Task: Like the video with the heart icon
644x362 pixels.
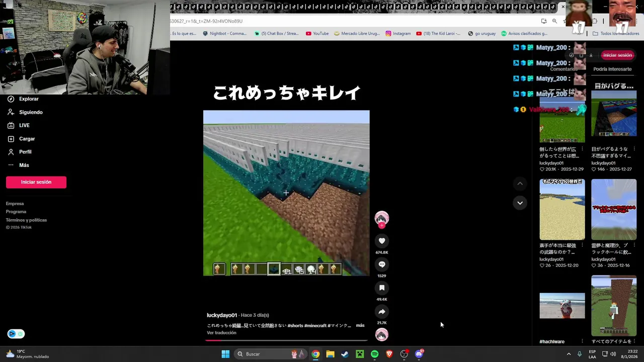Action: [382, 241]
